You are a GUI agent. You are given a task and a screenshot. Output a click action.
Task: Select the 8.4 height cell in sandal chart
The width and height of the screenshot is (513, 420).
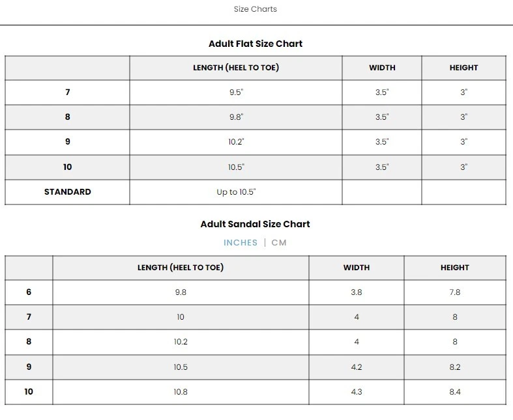454,392
